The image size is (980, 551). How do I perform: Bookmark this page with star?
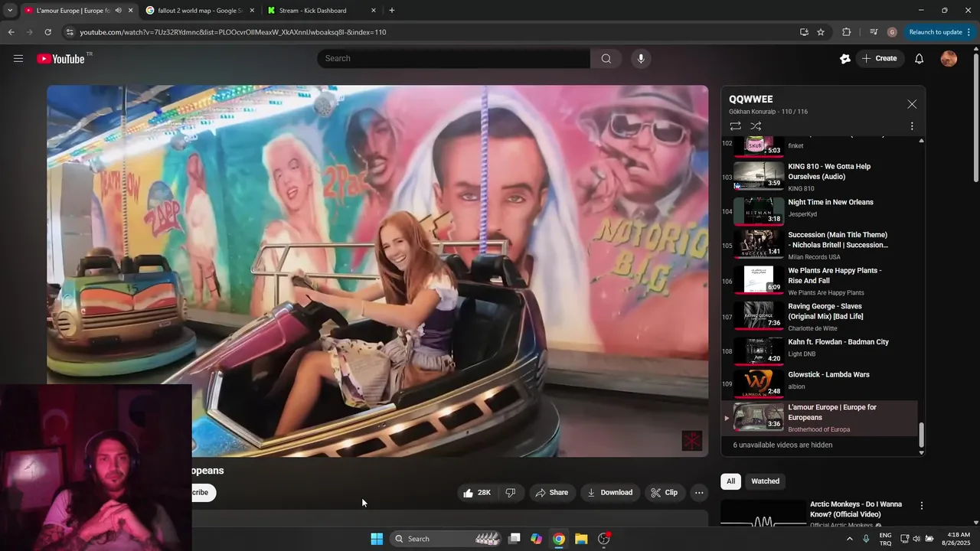point(821,32)
